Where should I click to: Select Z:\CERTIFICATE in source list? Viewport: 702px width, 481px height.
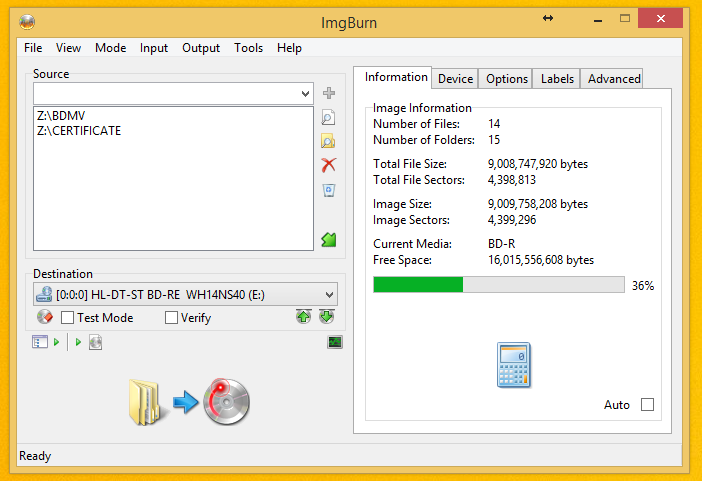click(79, 131)
